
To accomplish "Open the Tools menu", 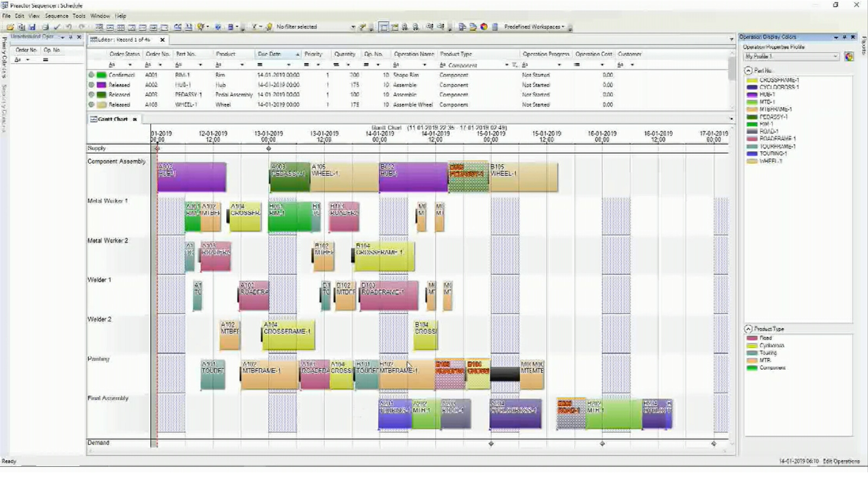I will pyautogui.click(x=79, y=16).
